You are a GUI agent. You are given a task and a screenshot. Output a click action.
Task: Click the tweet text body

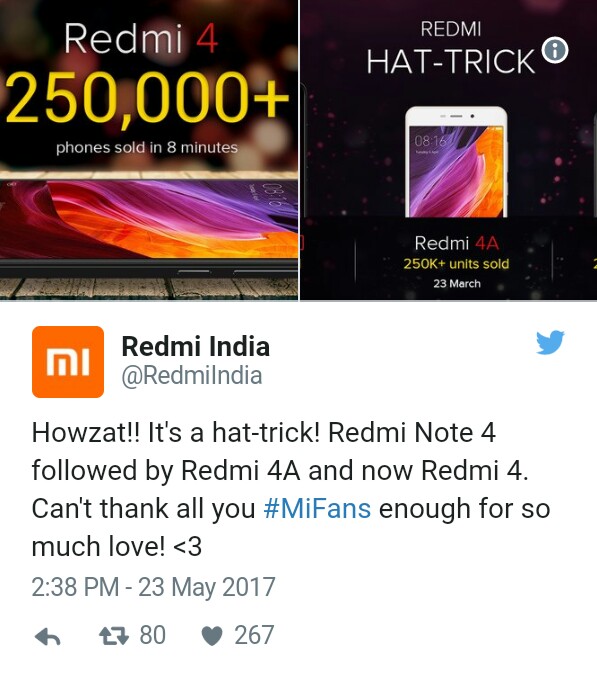point(291,489)
